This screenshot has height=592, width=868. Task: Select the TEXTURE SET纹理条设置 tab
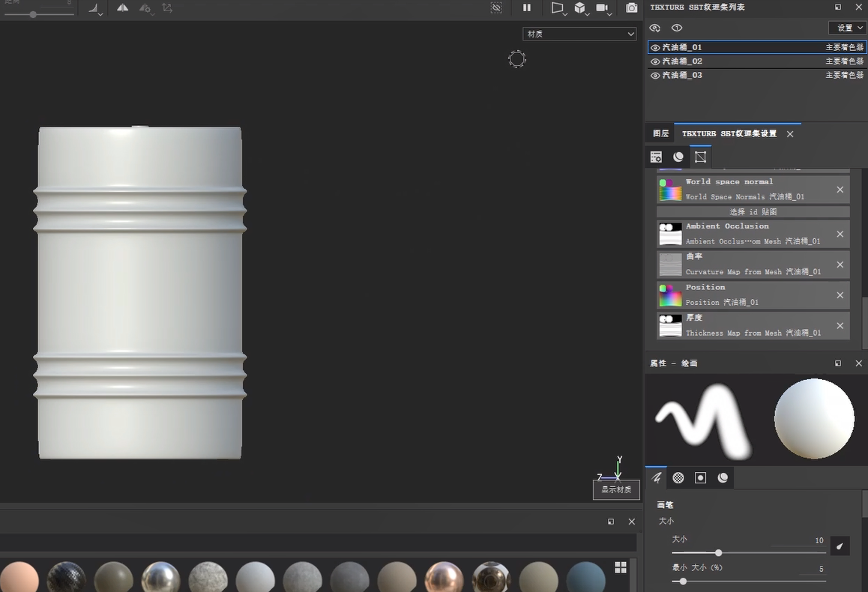click(x=731, y=133)
